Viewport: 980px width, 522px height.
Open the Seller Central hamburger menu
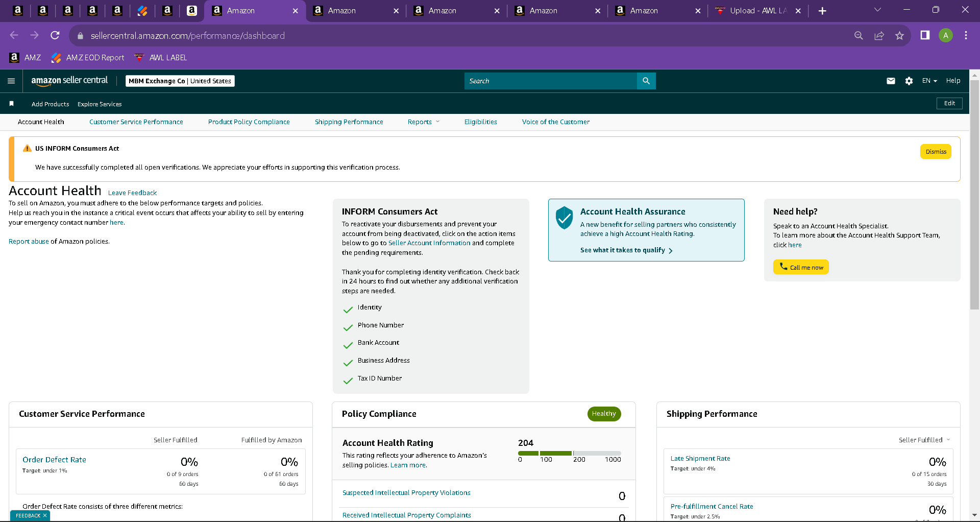[x=11, y=81]
